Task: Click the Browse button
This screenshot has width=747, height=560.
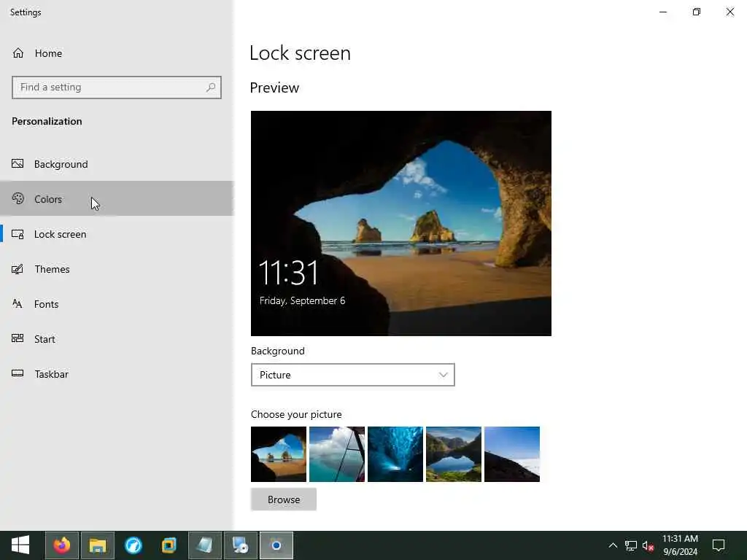Action: (x=284, y=499)
